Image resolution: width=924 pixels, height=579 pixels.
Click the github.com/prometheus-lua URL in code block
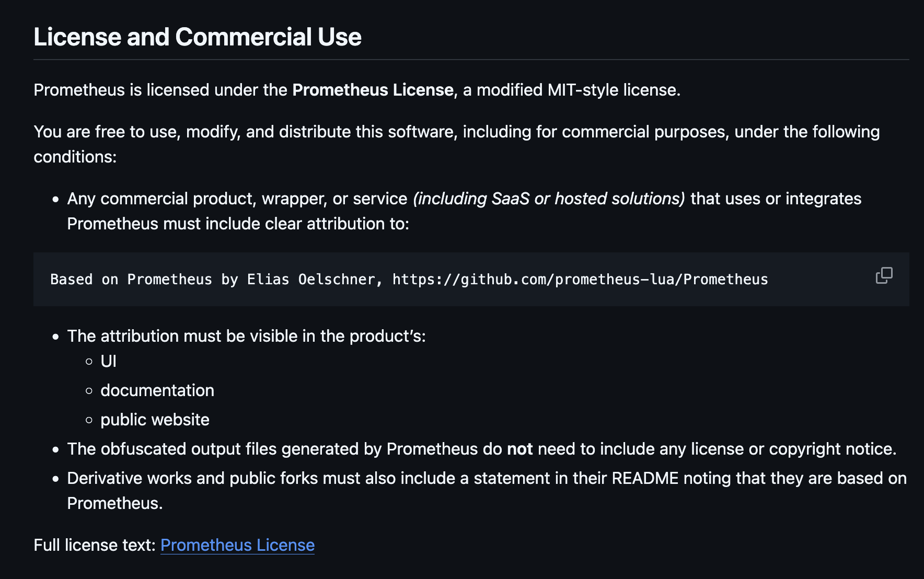click(x=580, y=280)
